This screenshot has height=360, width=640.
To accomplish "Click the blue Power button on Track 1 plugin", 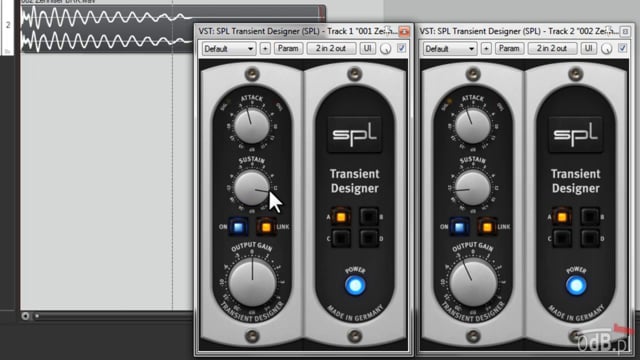I will (355, 285).
